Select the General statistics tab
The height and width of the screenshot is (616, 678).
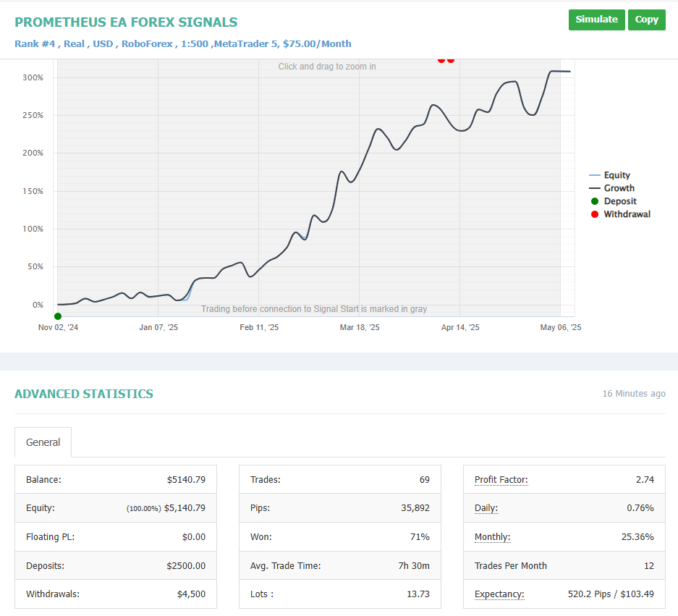(43, 442)
